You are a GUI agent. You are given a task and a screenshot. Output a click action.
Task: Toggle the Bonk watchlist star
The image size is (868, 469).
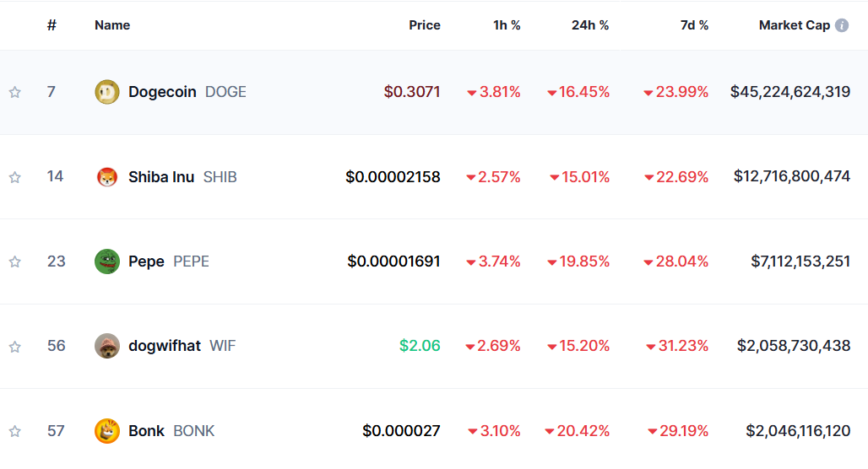click(14, 431)
